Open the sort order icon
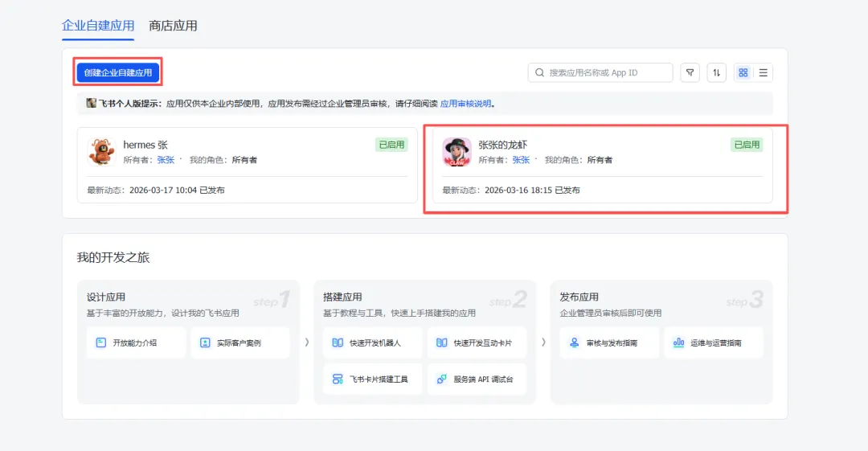The width and height of the screenshot is (868, 451). click(x=716, y=72)
